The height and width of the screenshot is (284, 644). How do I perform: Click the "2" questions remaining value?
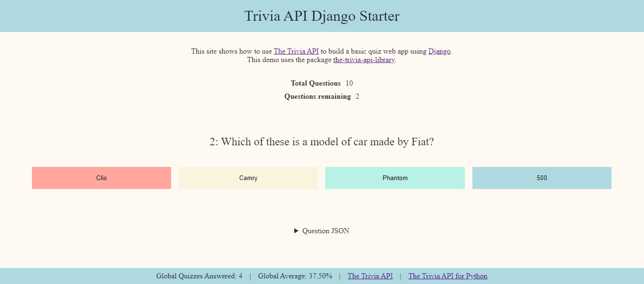357,96
